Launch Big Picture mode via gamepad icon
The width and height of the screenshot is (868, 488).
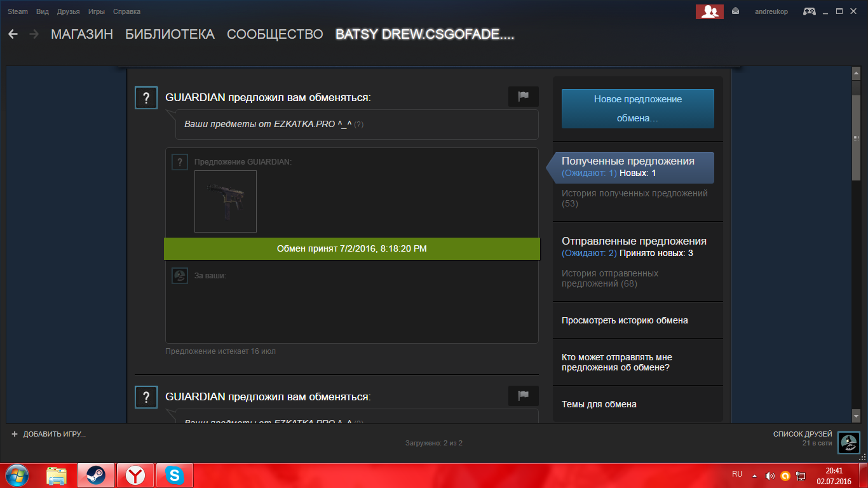[x=810, y=11]
